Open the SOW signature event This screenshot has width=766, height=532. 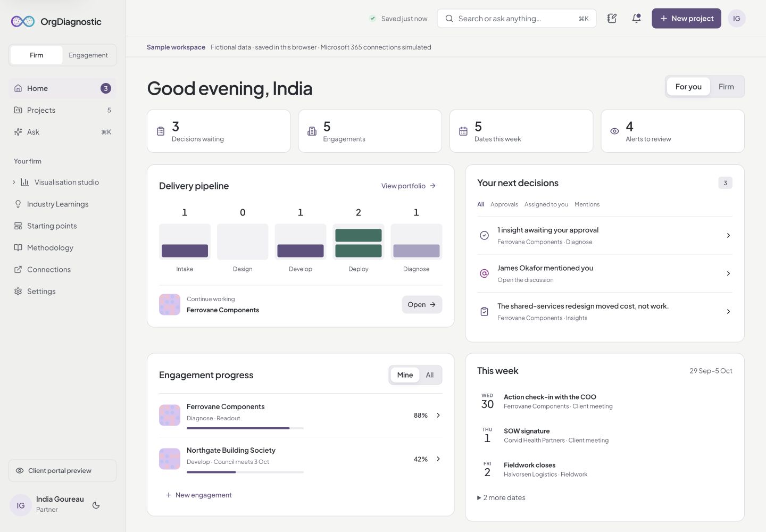604,435
